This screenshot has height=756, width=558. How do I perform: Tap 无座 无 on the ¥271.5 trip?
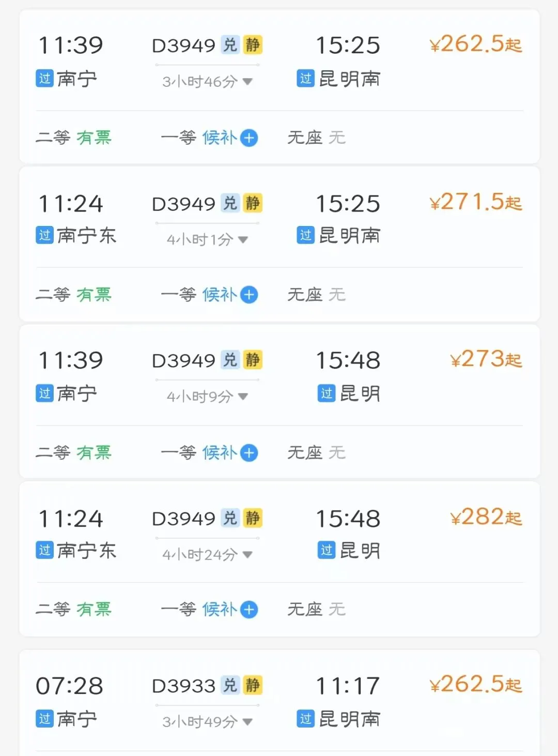coord(316,295)
